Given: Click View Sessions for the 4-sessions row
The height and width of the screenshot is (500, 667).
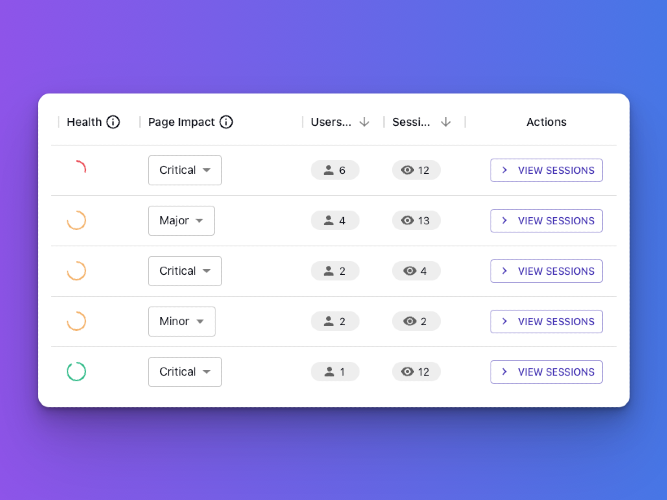Looking at the screenshot, I should coord(546,271).
